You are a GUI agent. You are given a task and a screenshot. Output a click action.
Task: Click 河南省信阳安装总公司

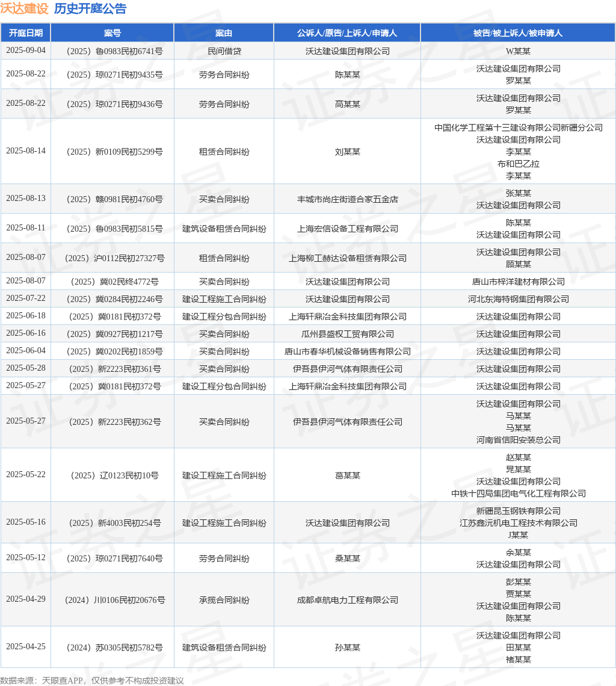[518, 440]
